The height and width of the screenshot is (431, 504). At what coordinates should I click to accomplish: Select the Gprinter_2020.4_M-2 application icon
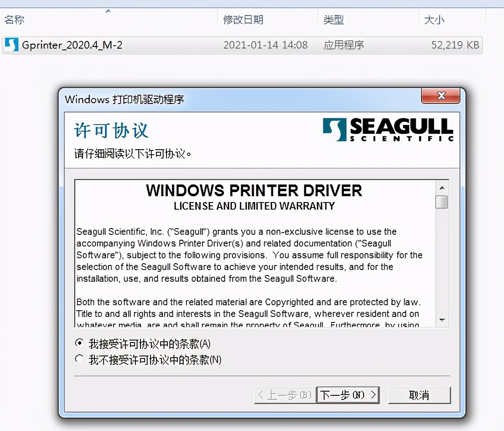tap(11, 45)
